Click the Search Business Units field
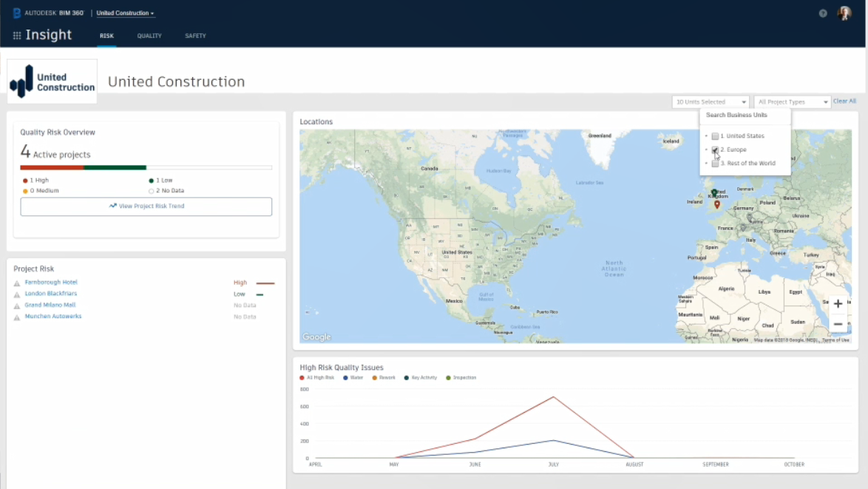The image size is (868, 489). [745, 115]
